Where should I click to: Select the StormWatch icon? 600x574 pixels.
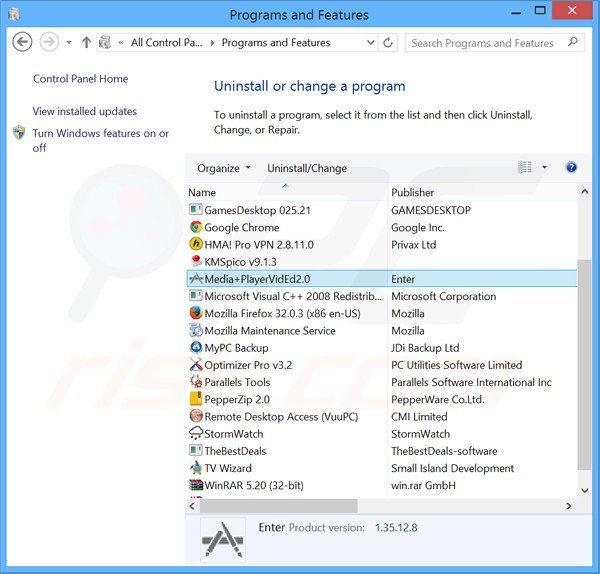tap(196, 433)
